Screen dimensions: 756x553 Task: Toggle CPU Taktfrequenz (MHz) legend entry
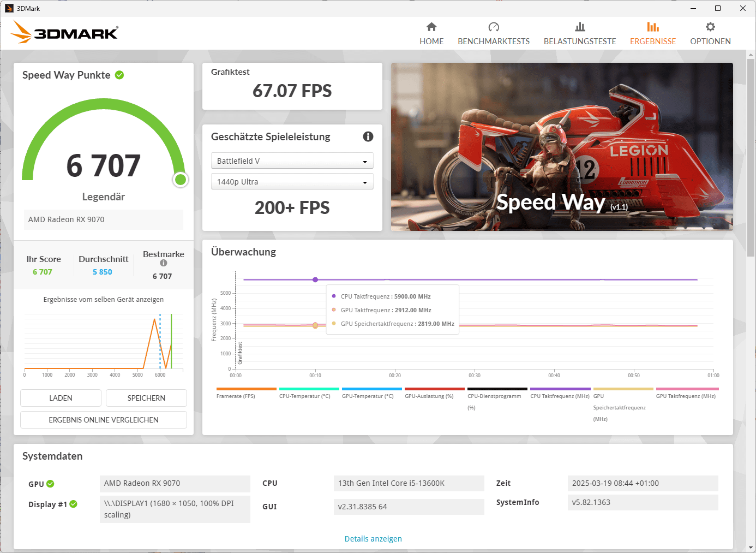[560, 393]
